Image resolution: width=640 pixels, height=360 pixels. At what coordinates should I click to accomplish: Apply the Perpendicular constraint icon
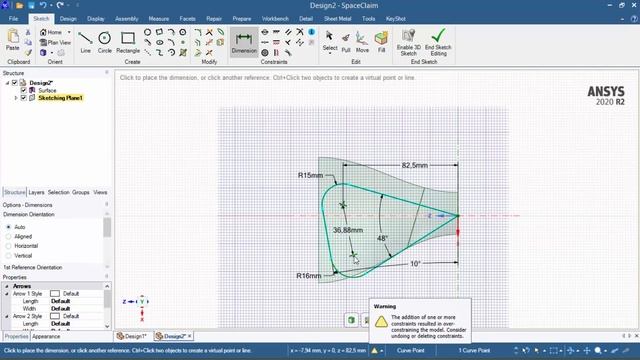point(288,42)
